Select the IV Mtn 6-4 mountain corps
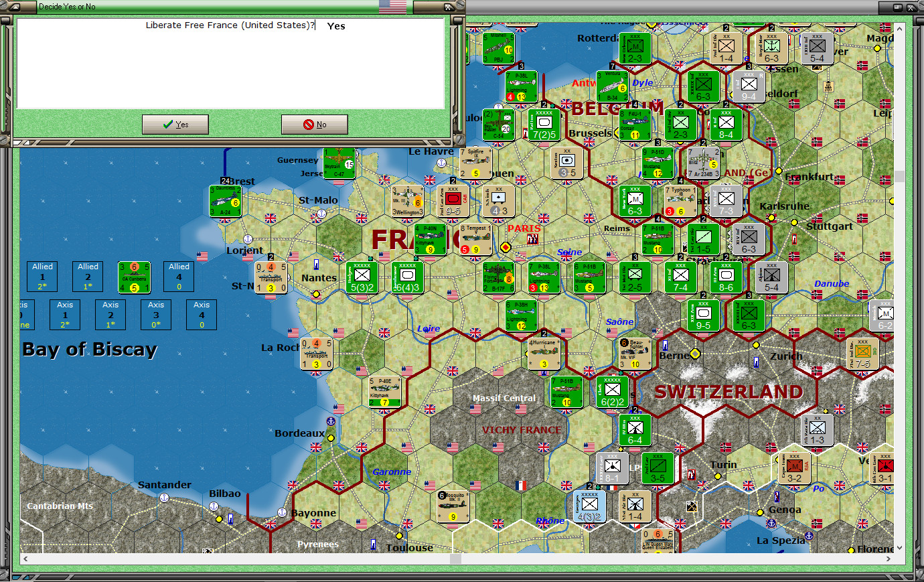This screenshot has width=924, height=582. [635, 430]
